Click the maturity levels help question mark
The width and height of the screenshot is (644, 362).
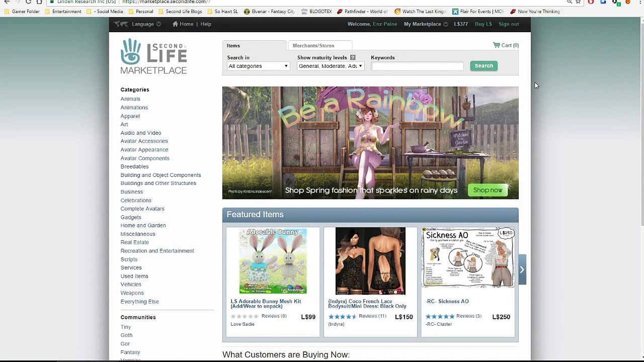click(x=353, y=57)
